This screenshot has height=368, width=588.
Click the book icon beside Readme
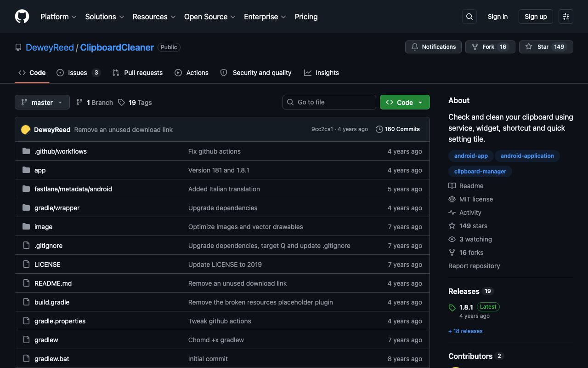pyautogui.click(x=452, y=186)
